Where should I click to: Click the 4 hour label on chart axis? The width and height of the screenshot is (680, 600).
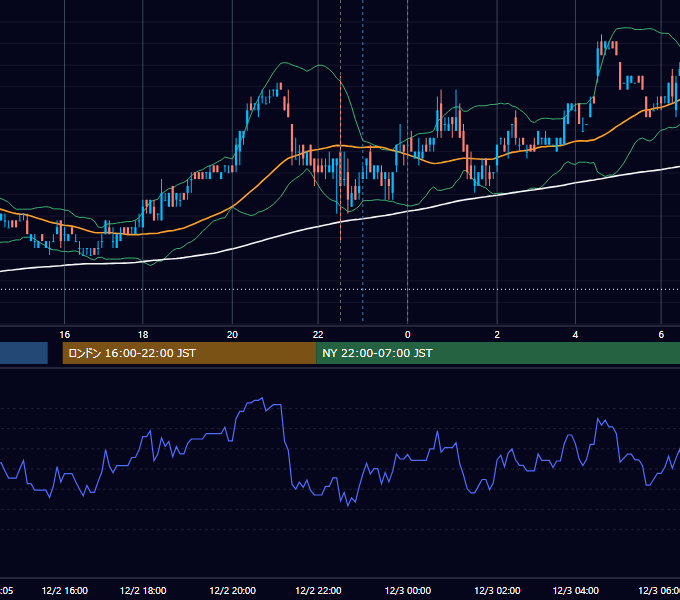click(x=575, y=335)
